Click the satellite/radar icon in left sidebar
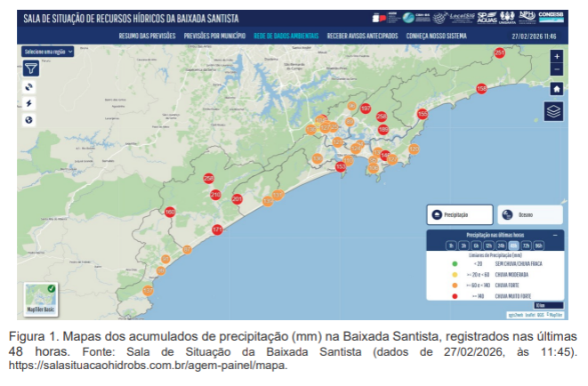Screen dimensions: 588x386 tap(30, 87)
